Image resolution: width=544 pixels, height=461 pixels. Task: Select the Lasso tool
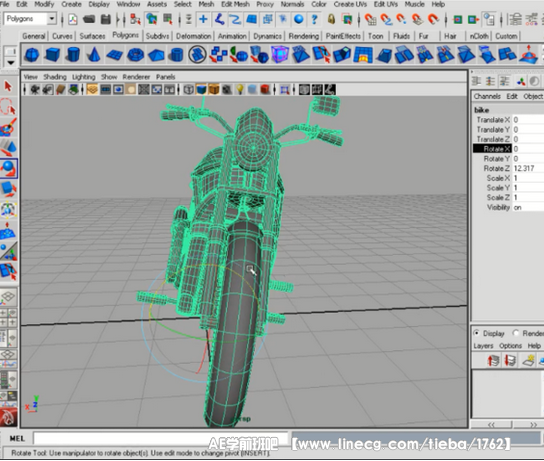pyautogui.click(x=8, y=106)
